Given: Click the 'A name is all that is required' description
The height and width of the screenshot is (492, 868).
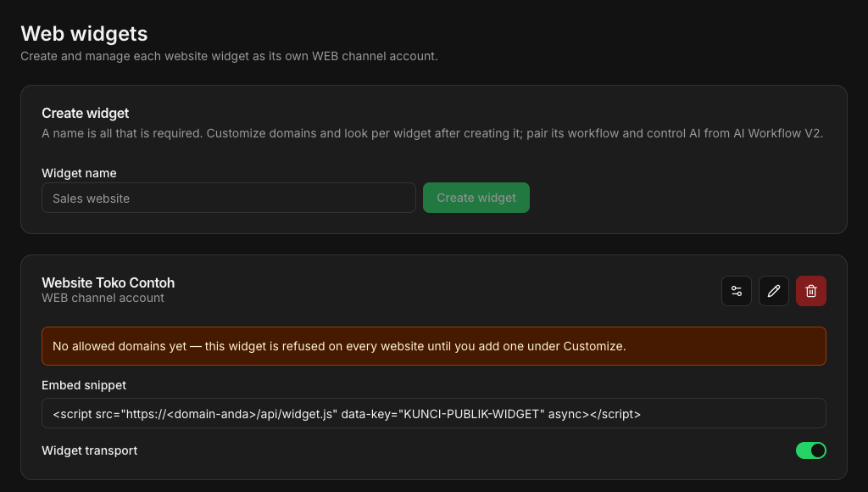Looking at the screenshot, I should coord(432,133).
